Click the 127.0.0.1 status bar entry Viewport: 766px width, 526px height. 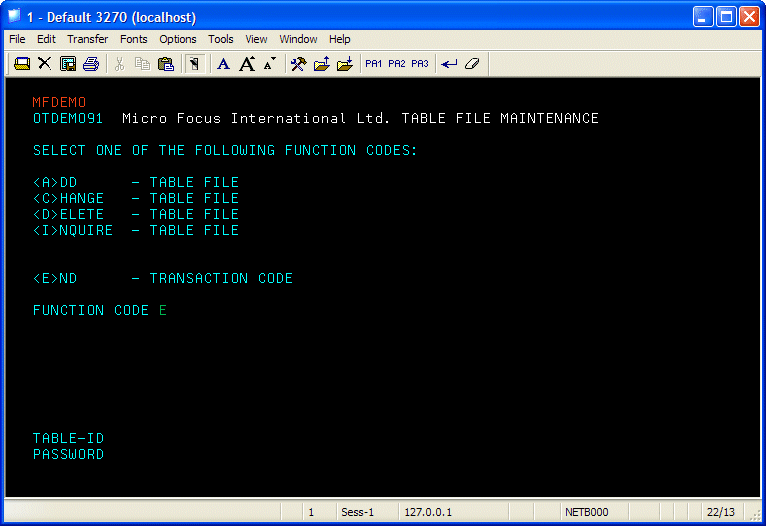[428, 512]
